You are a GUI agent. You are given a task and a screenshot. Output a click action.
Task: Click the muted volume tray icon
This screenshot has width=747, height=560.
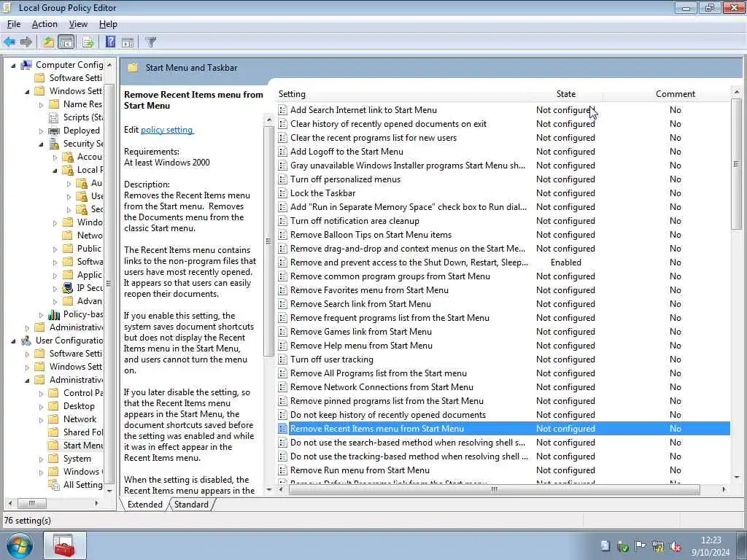click(675, 546)
